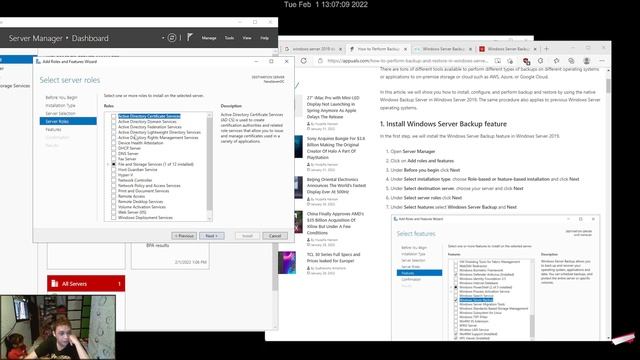The width and height of the screenshot is (640, 360).
Task: Switch to 'windows server 2019' browser tab
Action: (x=313, y=49)
